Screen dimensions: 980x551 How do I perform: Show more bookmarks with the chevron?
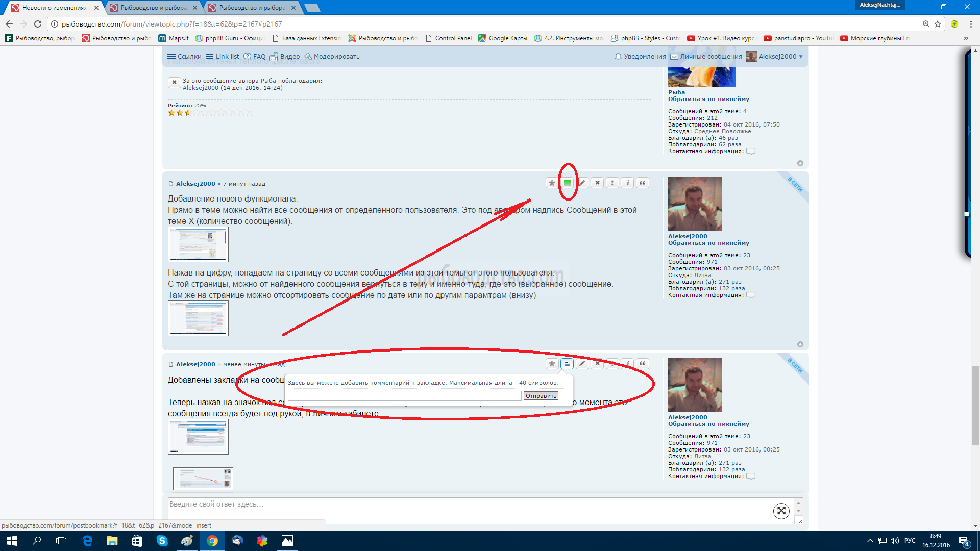coord(966,38)
